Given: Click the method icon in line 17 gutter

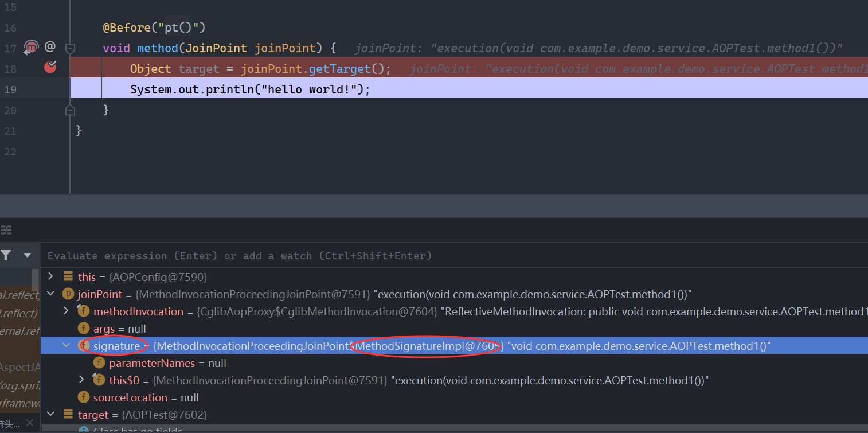Looking at the screenshot, I should [x=30, y=48].
